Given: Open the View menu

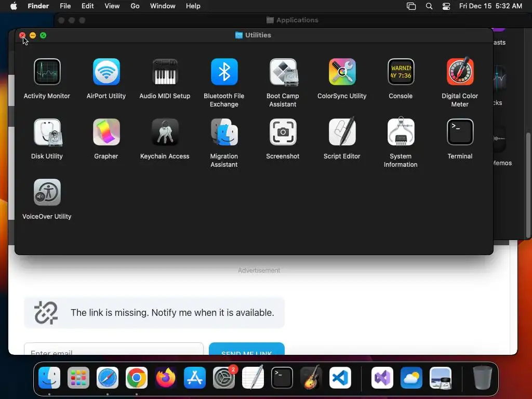Looking at the screenshot, I should pos(112,6).
